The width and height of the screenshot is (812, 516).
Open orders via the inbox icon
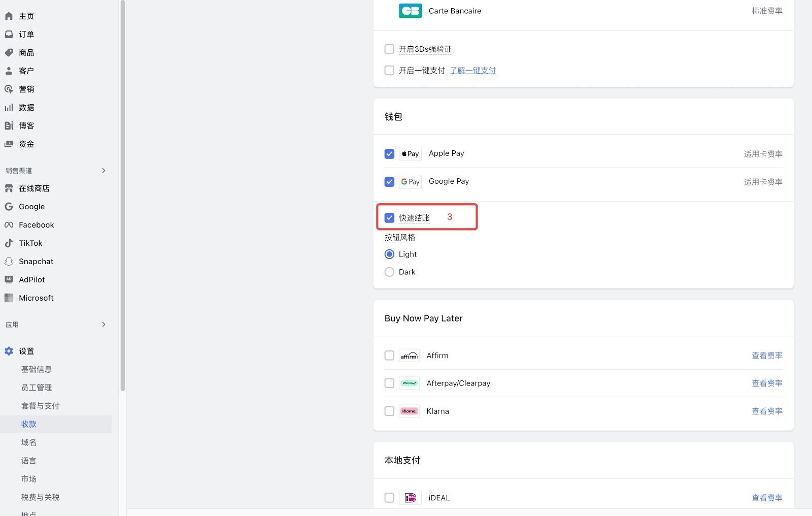(9, 35)
